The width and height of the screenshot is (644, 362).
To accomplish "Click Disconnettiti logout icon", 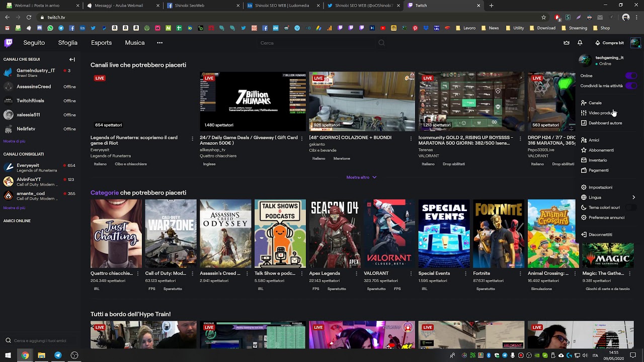I will click(x=584, y=234).
